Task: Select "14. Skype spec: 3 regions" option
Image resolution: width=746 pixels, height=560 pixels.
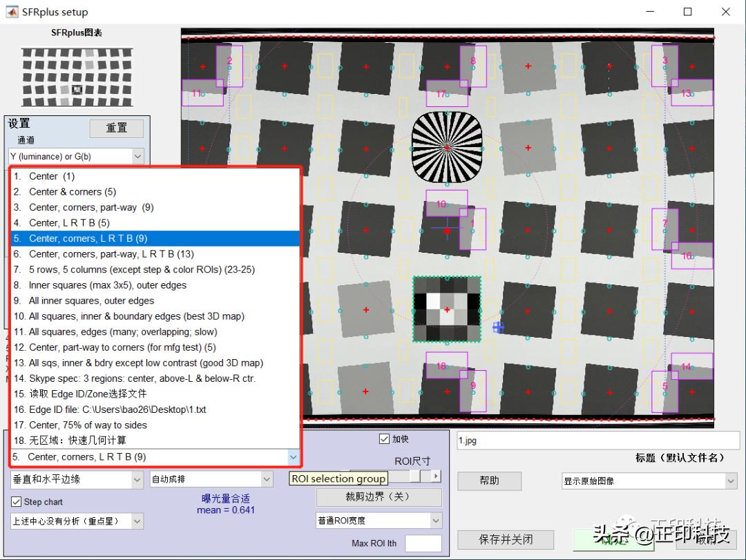Action: [x=155, y=378]
